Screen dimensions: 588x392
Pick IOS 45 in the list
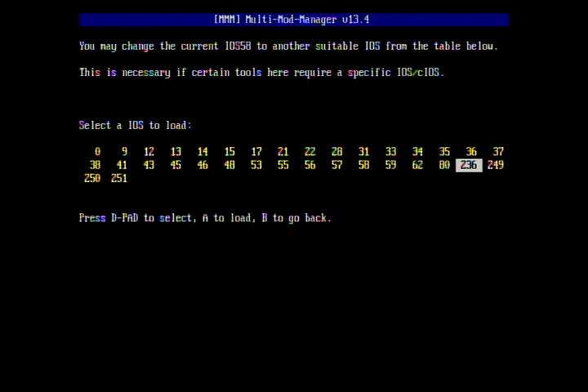click(x=176, y=165)
